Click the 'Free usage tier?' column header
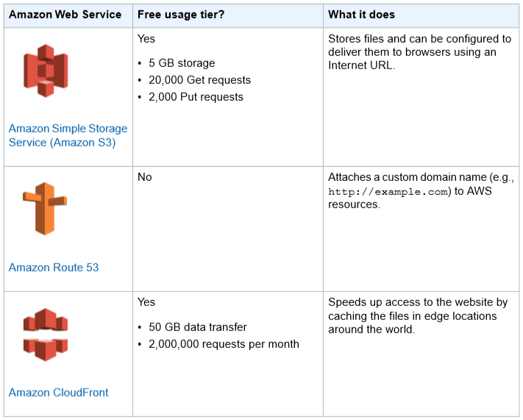This screenshot has height=420, width=523. [181, 15]
